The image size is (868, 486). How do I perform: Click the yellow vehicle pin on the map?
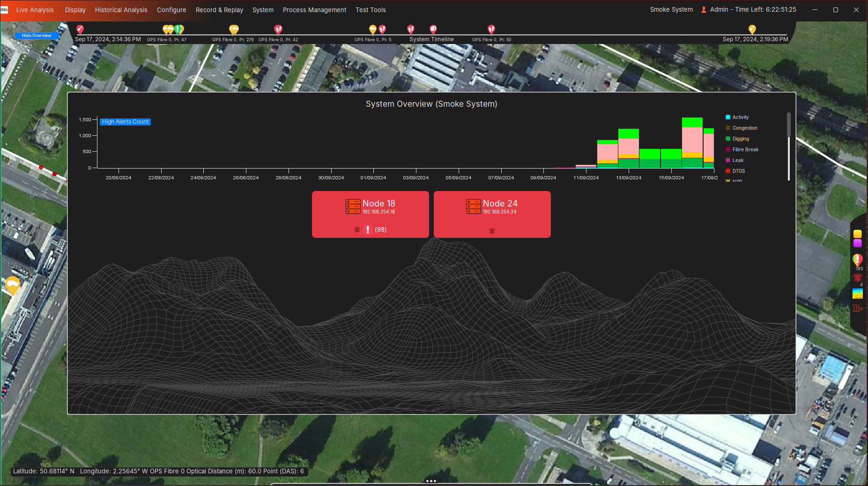[x=13, y=284]
